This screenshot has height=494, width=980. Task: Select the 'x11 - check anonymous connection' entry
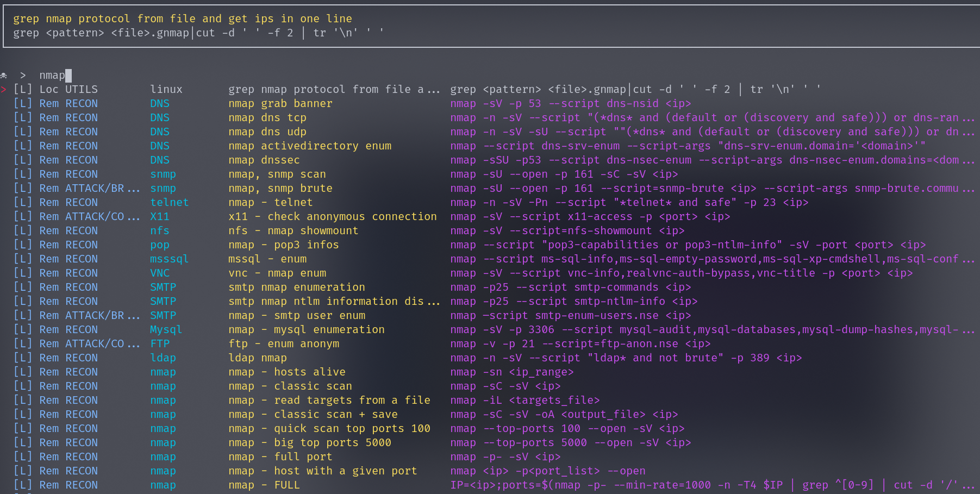tap(333, 216)
